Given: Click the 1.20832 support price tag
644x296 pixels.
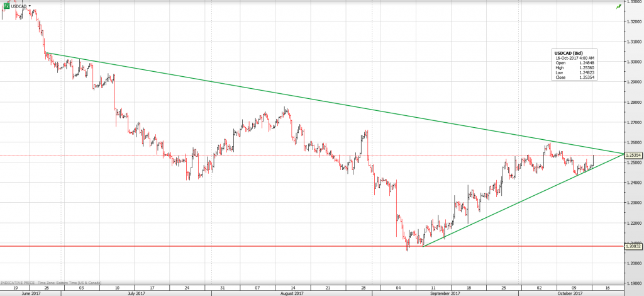Looking at the screenshot, I should pos(633,246).
